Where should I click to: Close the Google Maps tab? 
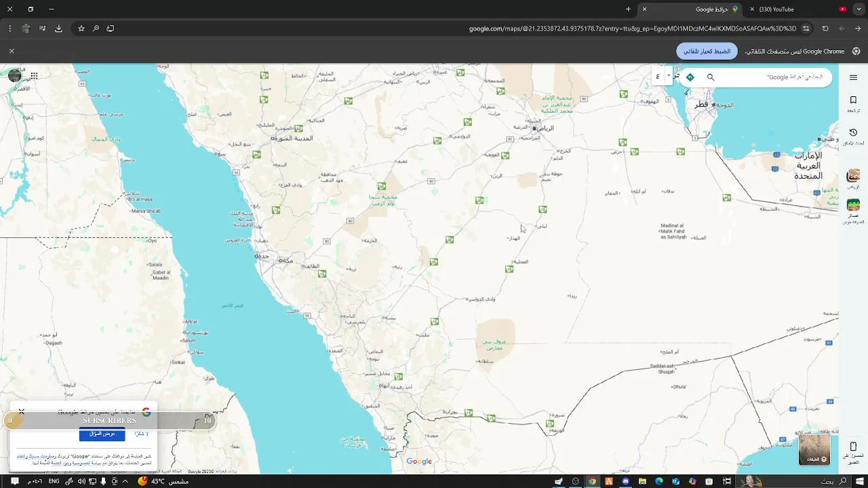(644, 9)
